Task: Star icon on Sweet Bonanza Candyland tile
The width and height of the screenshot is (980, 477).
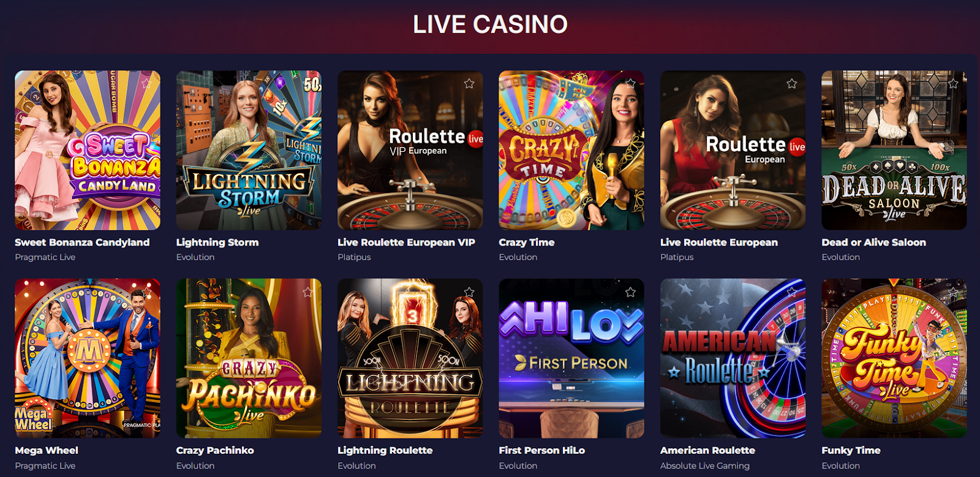Action: coord(146,84)
